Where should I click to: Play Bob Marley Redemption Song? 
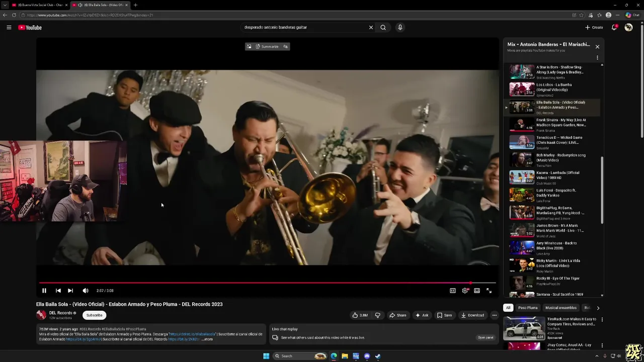click(x=552, y=160)
